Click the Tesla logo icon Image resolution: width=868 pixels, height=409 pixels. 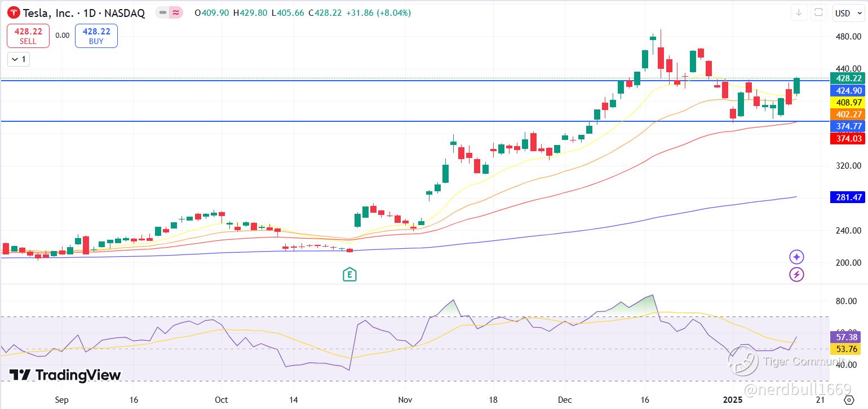[x=14, y=12]
